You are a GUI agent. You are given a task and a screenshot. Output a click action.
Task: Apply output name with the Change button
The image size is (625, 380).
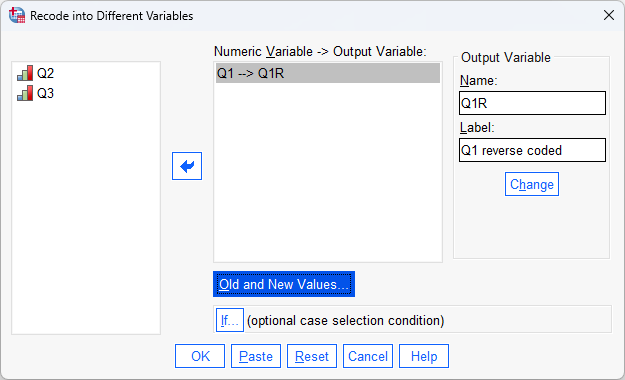point(532,184)
